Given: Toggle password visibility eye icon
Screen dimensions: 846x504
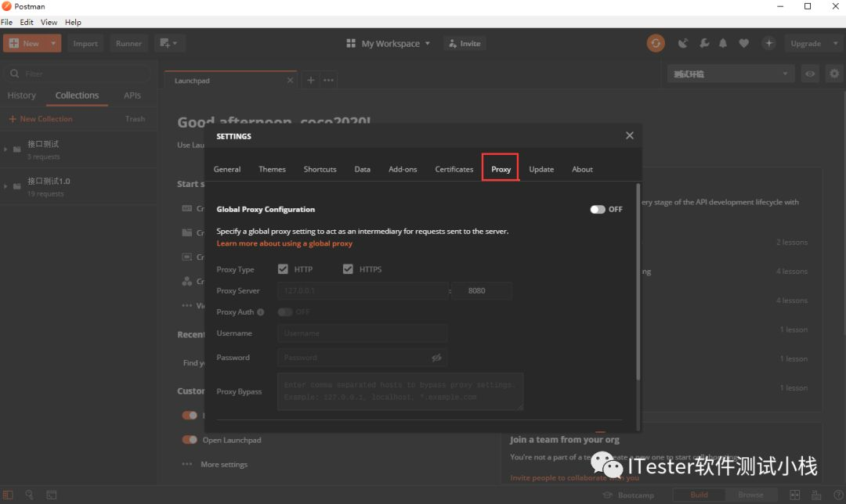Looking at the screenshot, I should click(x=436, y=358).
